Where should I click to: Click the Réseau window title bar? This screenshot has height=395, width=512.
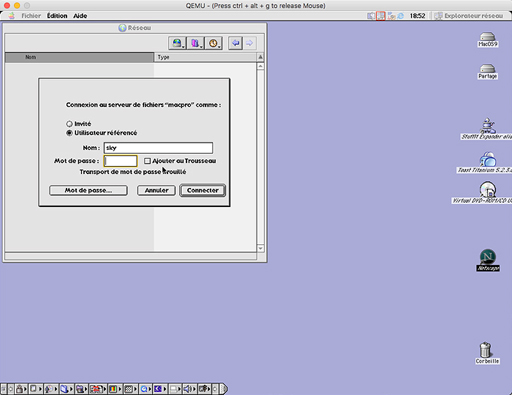[x=135, y=28]
